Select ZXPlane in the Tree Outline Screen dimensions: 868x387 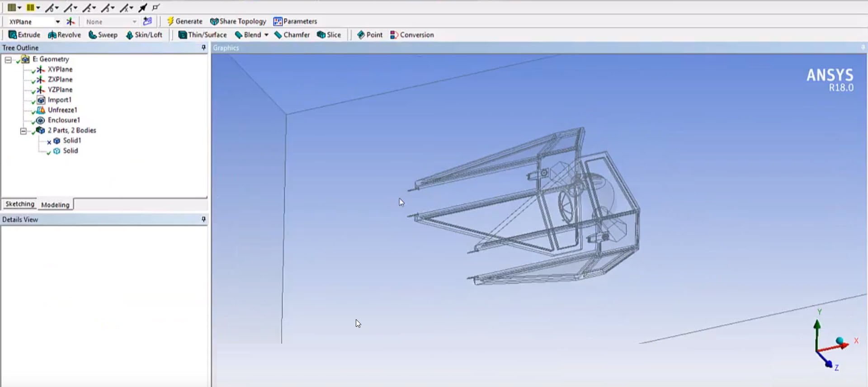pos(60,80)
